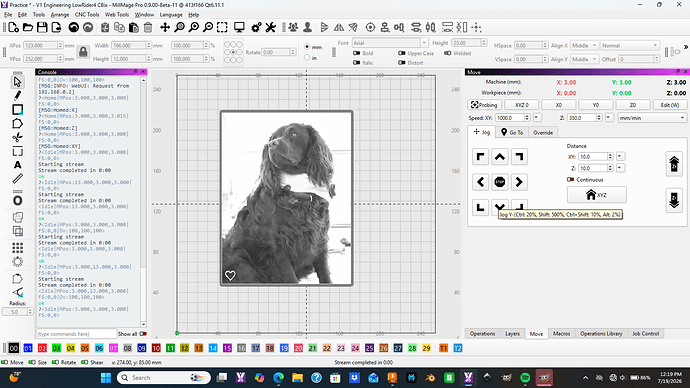690x388 pixels.
Task: Open the Align Y Middle dropdown
Action: 584,59
